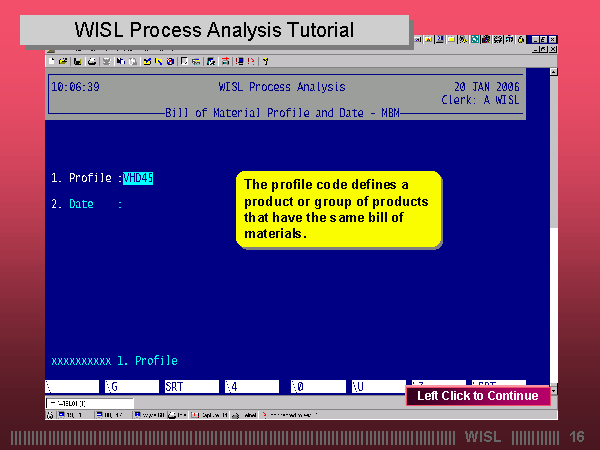Click the \0 function key button

[318, 386]
